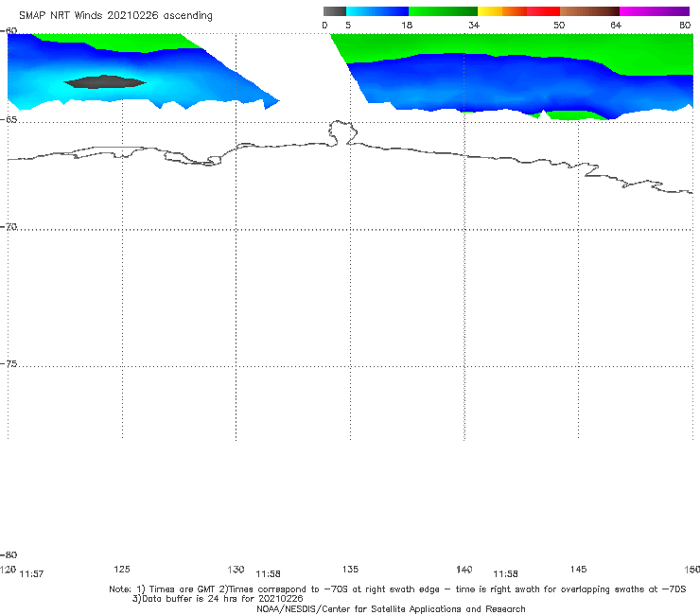Select the yellow-to-red 34-50 color bar segment
700x615 pixels.
point(518,11)
